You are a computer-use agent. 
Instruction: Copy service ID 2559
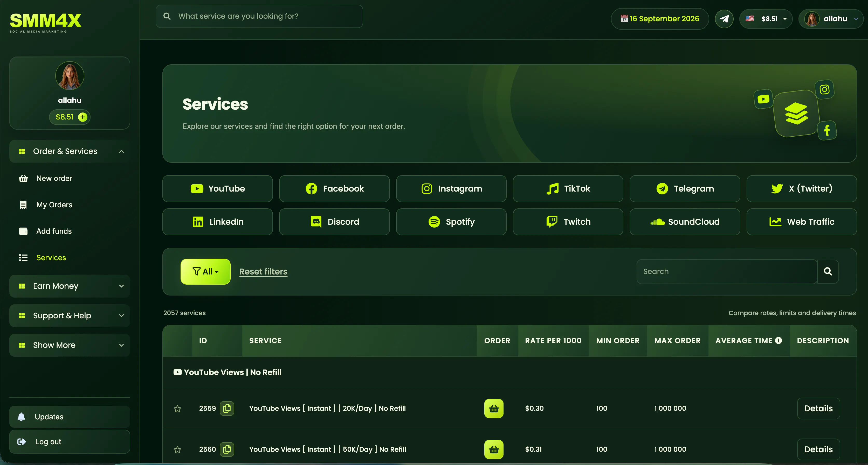227,408
